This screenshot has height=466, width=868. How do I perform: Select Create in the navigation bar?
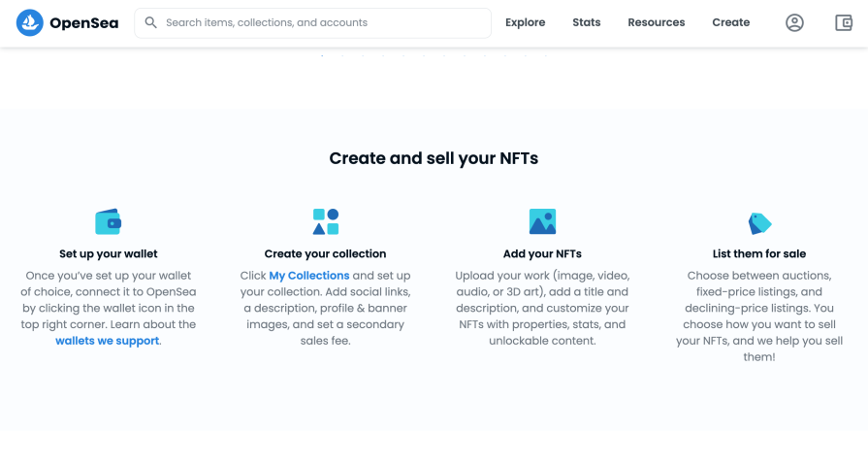[x=730, y=22]
